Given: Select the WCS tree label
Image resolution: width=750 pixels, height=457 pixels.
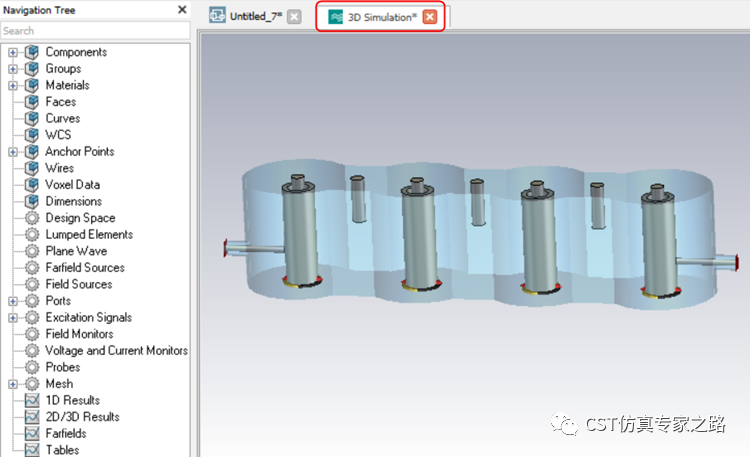Looking at the screenshot, I should (x=58, y=135).
